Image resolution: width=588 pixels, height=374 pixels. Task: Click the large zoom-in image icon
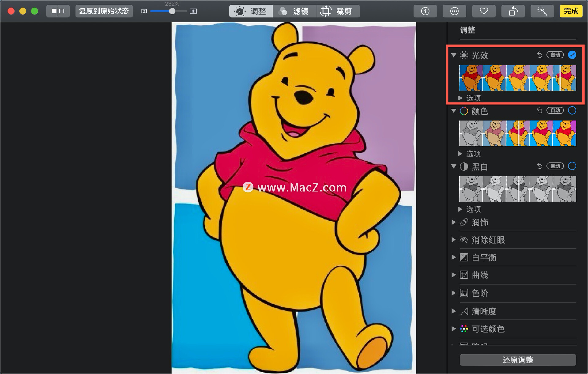coord(193,11)
